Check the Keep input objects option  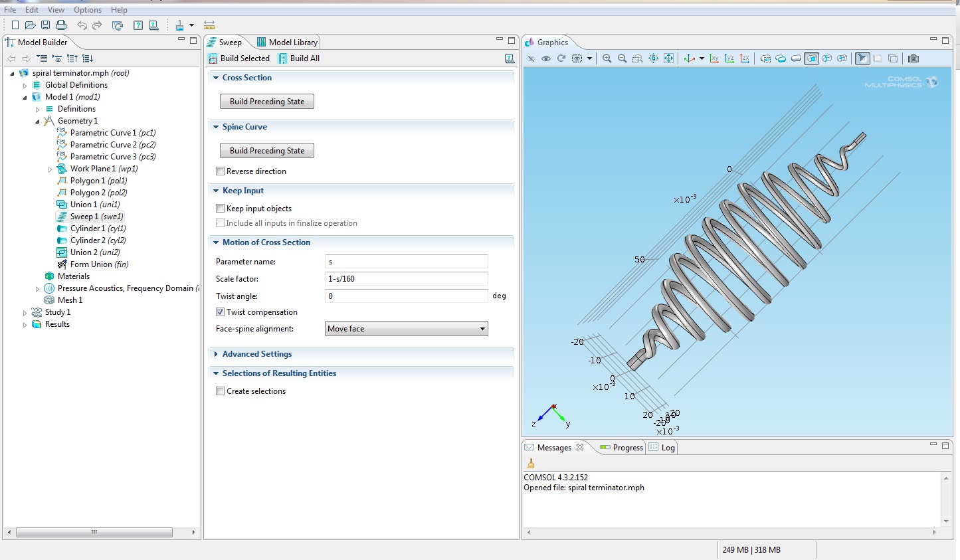click(220, 209)
